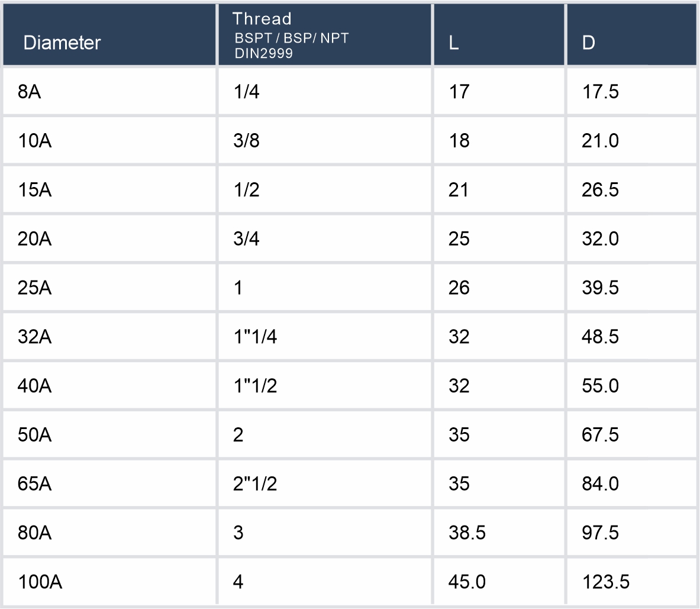
Task: Click the 15A diameter cell
Action: [x=34, y=190]
